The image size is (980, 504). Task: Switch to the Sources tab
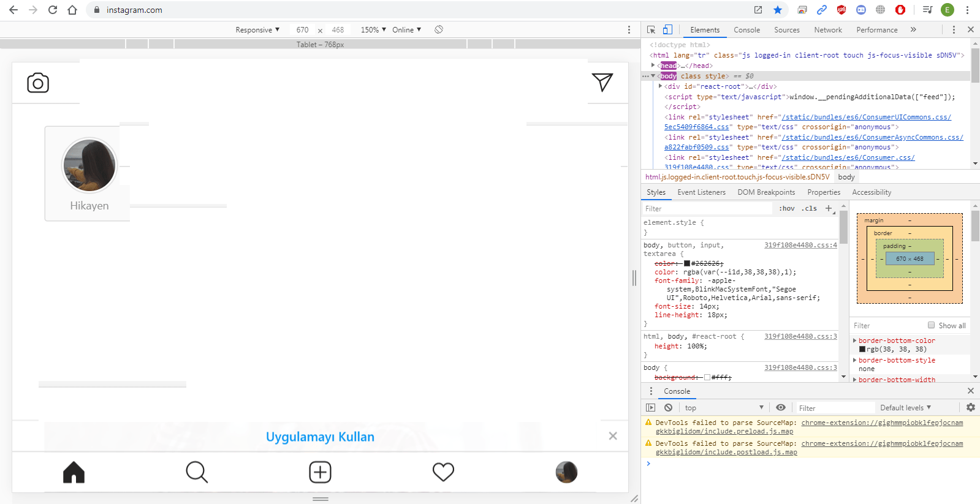(x=787, y=29)
